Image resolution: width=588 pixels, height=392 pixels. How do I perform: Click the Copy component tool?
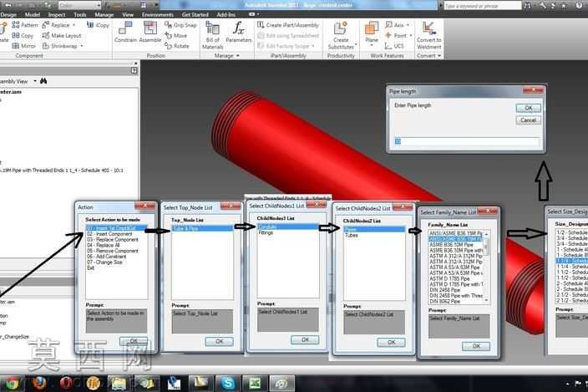coord(23,36)
